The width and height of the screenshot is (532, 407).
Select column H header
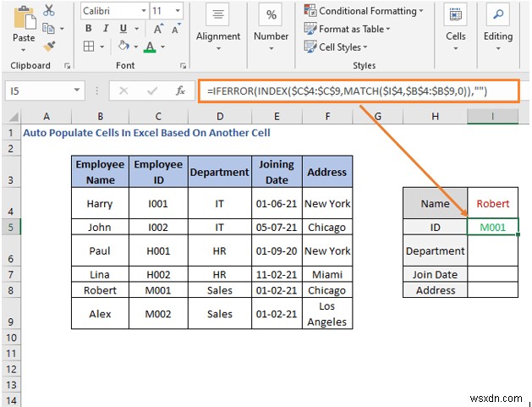click(x=435, y=117)
